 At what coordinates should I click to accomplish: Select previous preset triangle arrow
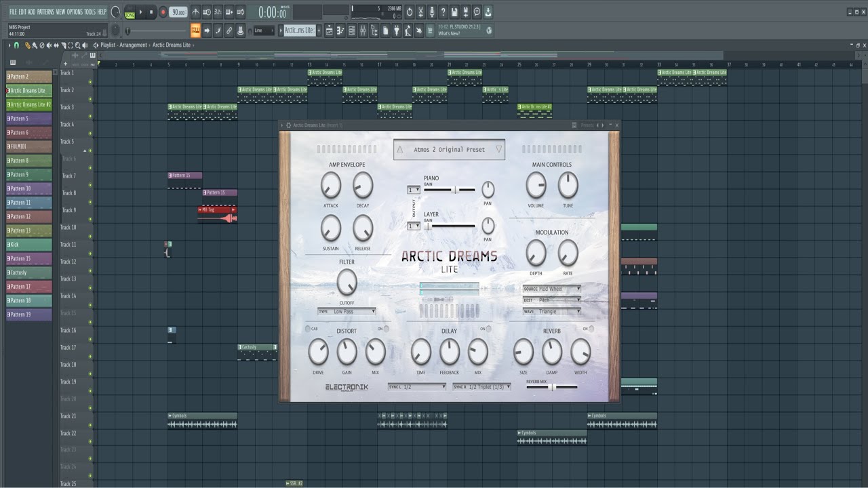coord(400,150)
